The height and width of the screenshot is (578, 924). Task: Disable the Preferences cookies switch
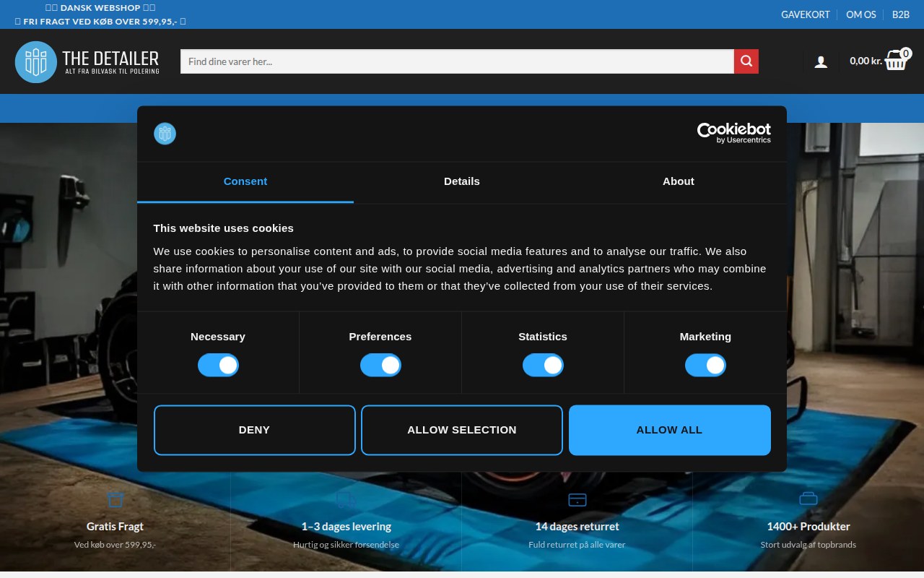pyautogui.click(x=380, y=366)
